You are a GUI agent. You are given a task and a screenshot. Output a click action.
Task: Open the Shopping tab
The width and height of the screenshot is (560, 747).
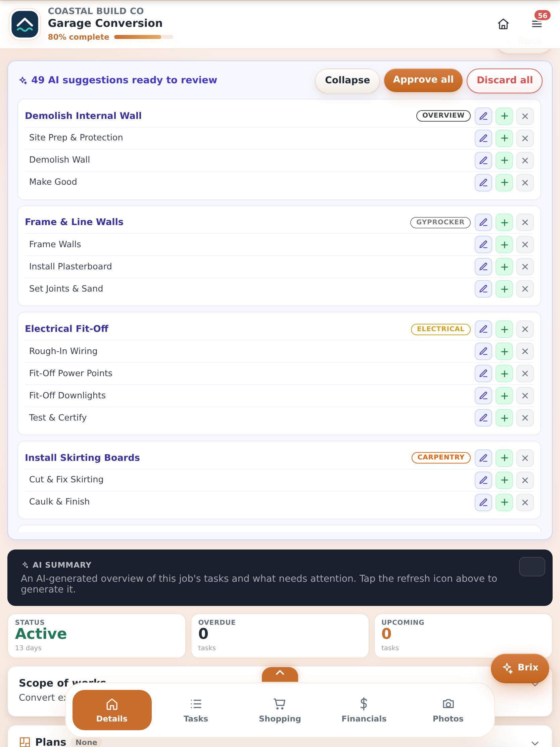coord(280,710)
